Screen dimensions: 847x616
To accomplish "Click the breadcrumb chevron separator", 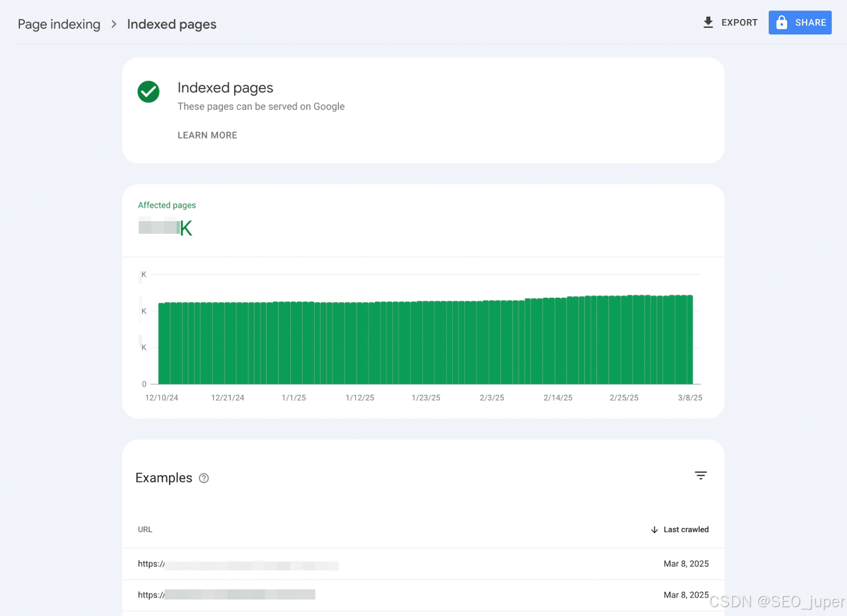I will [114, 24].
